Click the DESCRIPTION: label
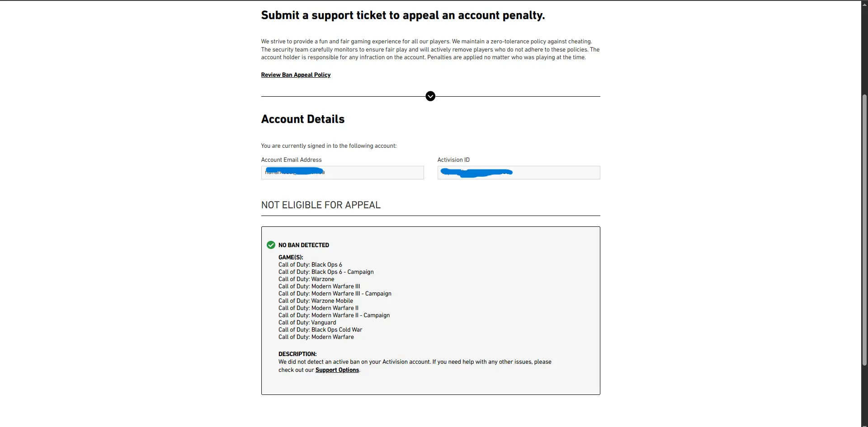This screenshot has height=427, width=868. tap(297, 354)
